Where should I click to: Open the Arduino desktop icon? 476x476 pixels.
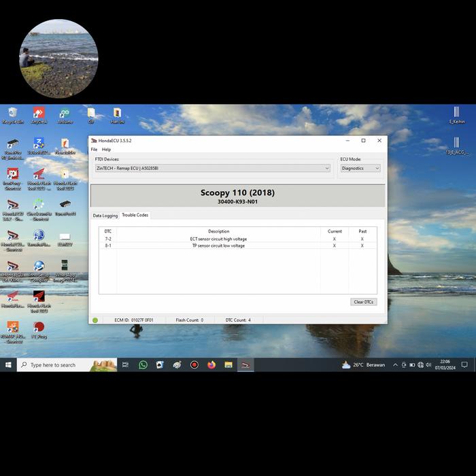[x=65, y=114]
